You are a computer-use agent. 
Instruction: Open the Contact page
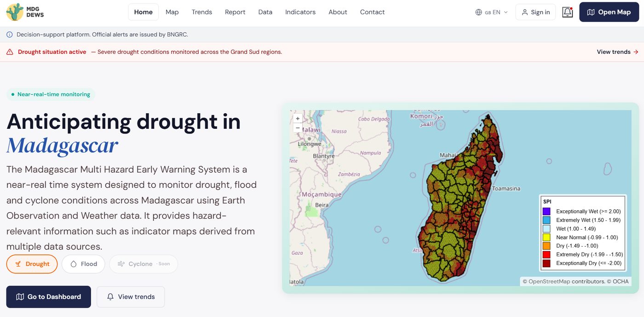tap(372, 12)
